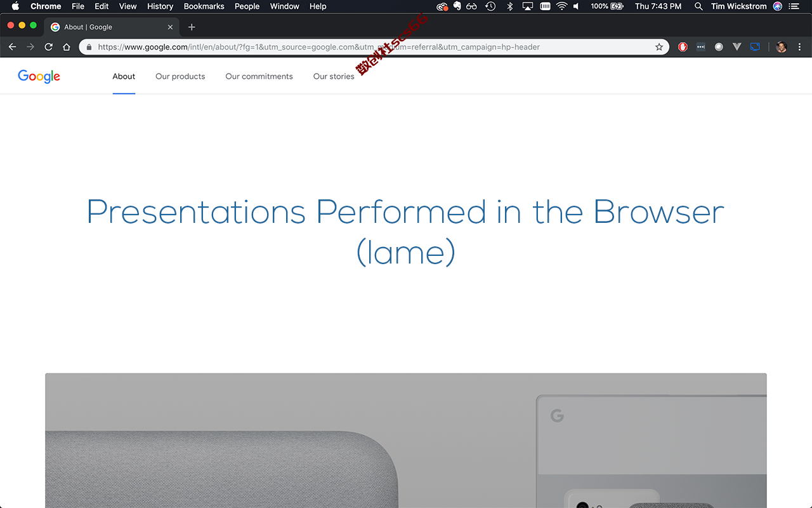Go to Our products page
The width and height of the screenshot is (812, 508).
180,76
